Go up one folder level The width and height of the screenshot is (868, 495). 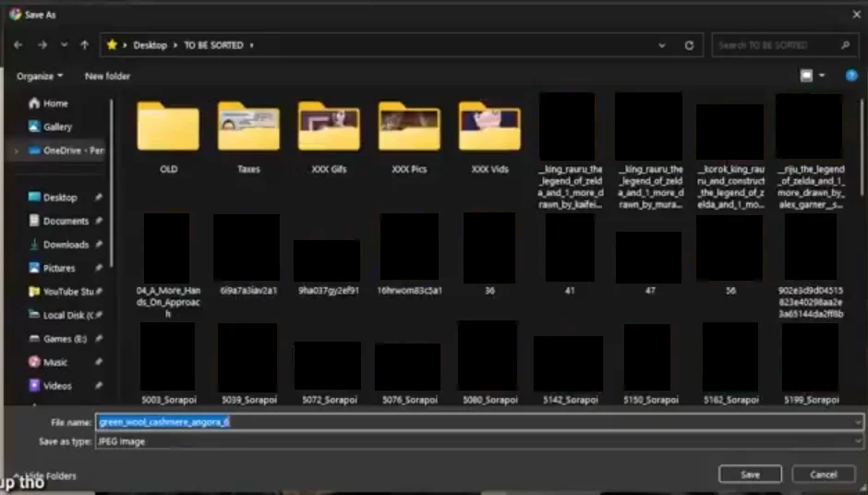click(84, 45)
